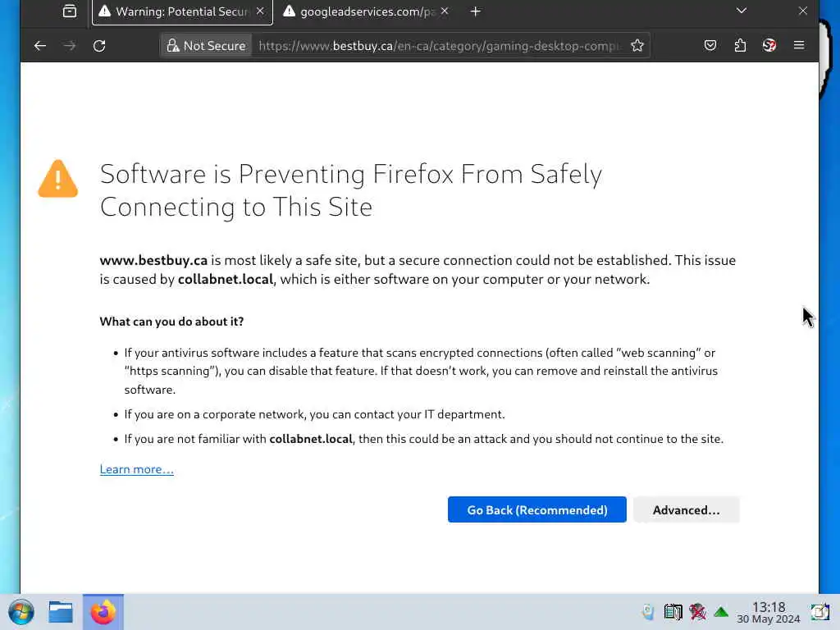
Task: Close the Warning: Potential Security tab
Action: (x=260, y=11)
